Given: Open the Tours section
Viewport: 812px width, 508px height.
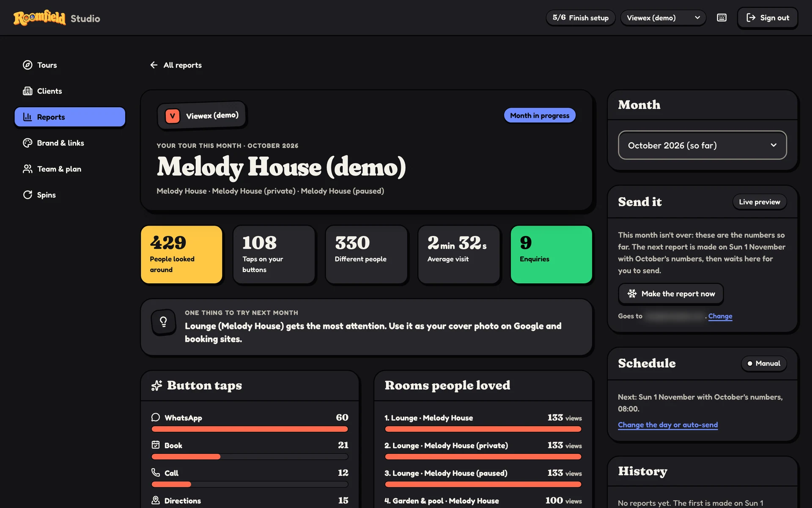Looking at the screenshot, I should (x=70, y=65).
